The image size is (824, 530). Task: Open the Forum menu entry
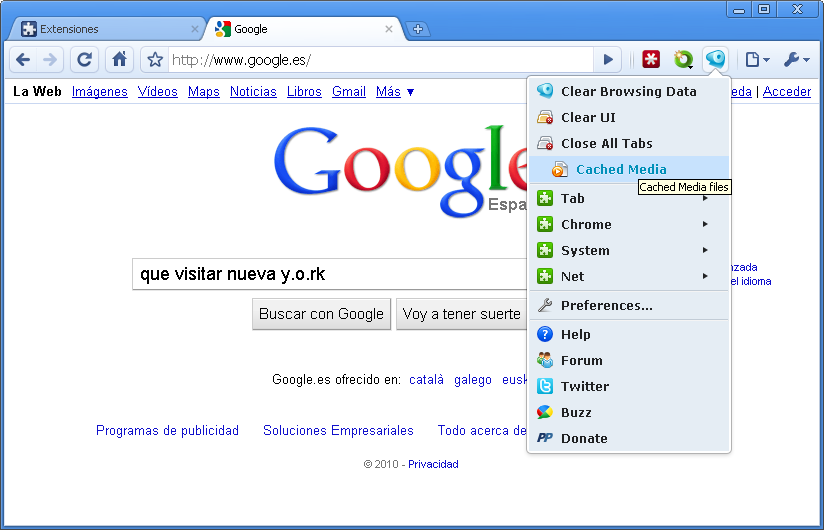629,360
